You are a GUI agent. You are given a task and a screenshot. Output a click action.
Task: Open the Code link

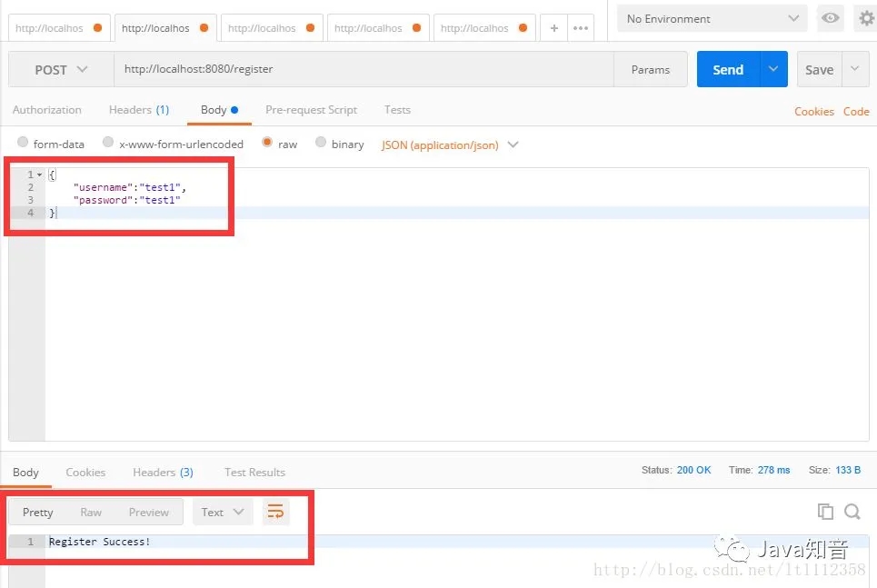tap(856, 111)
